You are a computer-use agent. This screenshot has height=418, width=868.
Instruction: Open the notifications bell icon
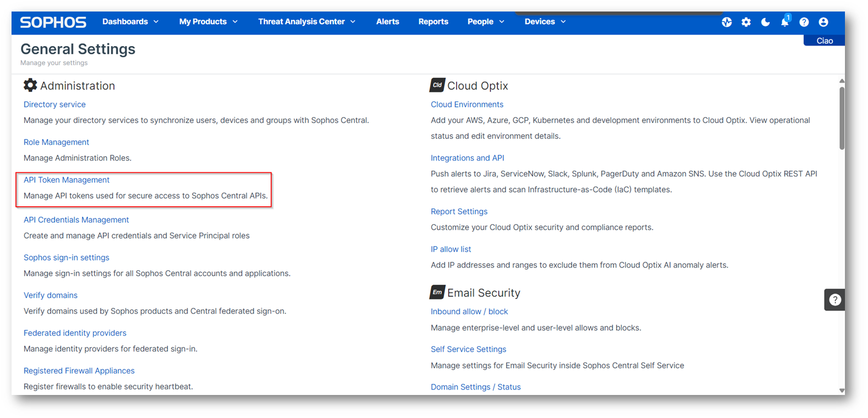[x=785, y=21]
